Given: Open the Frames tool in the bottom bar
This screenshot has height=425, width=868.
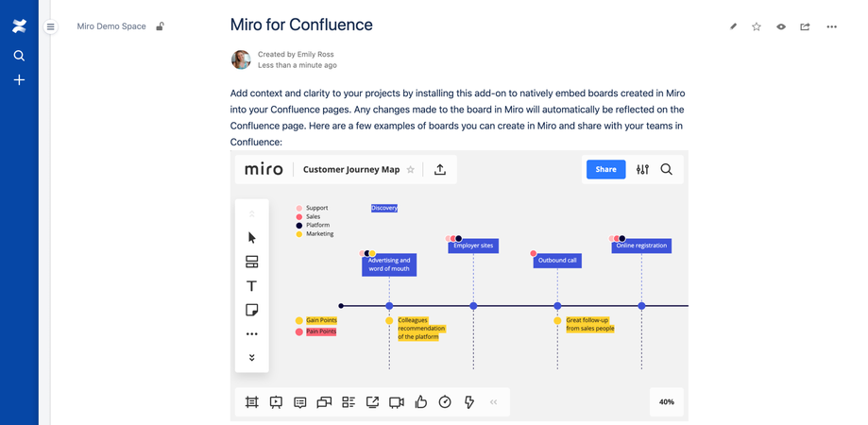Looking at the screenshot, I should 252,402.
